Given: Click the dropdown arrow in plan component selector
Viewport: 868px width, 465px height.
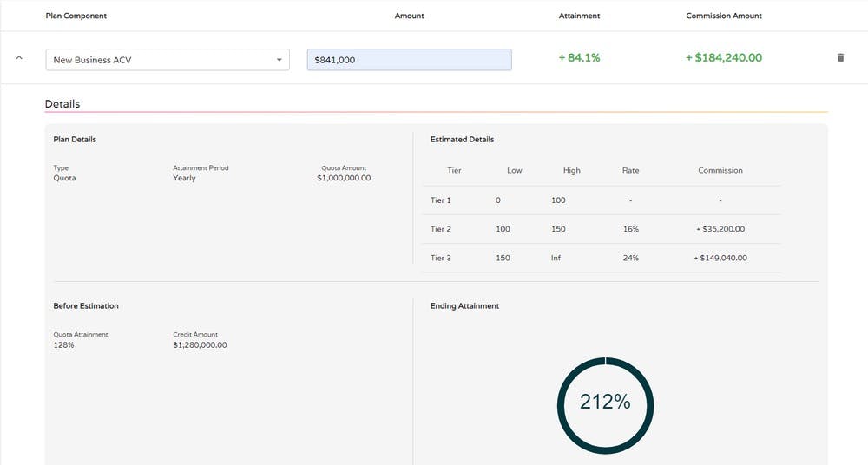Looking at the screenshot, I should pyautogui.click(x=279, y=60).
